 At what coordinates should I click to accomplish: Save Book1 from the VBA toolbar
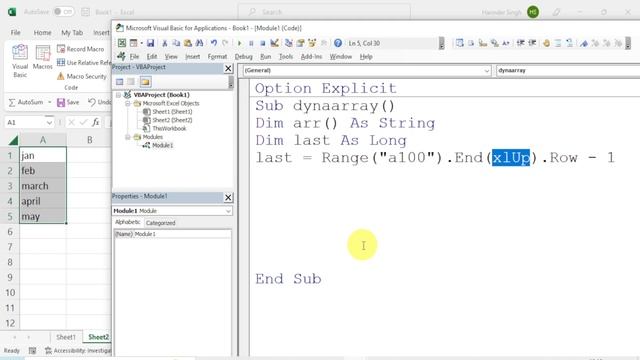pyautogui.click(x=151, y=43)
